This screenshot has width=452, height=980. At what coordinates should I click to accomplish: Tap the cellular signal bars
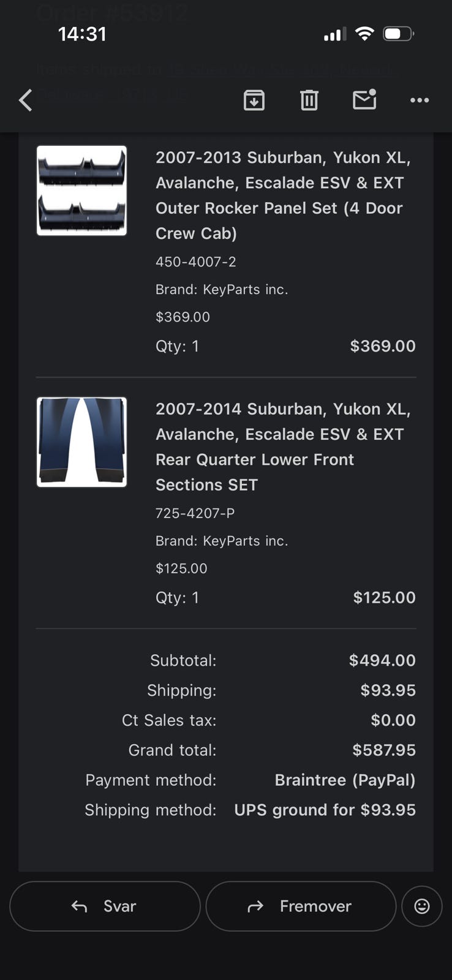tap(334, 34)
